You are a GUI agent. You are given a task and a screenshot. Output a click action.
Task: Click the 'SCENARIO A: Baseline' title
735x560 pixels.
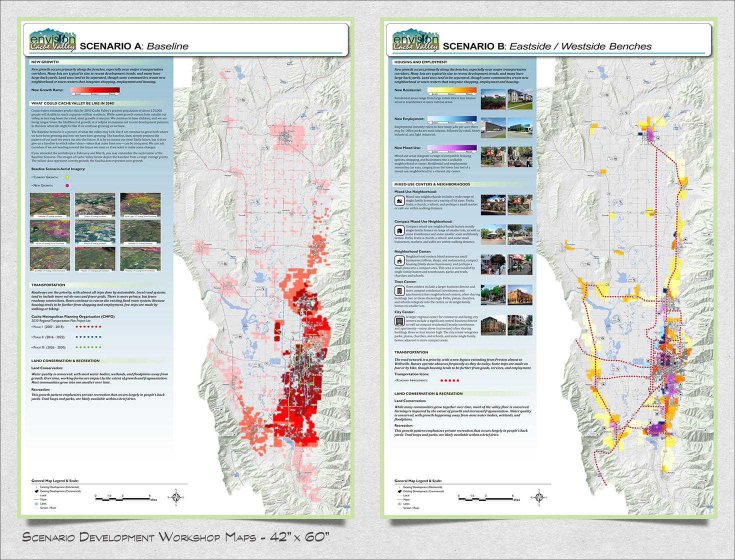point(134,46)
